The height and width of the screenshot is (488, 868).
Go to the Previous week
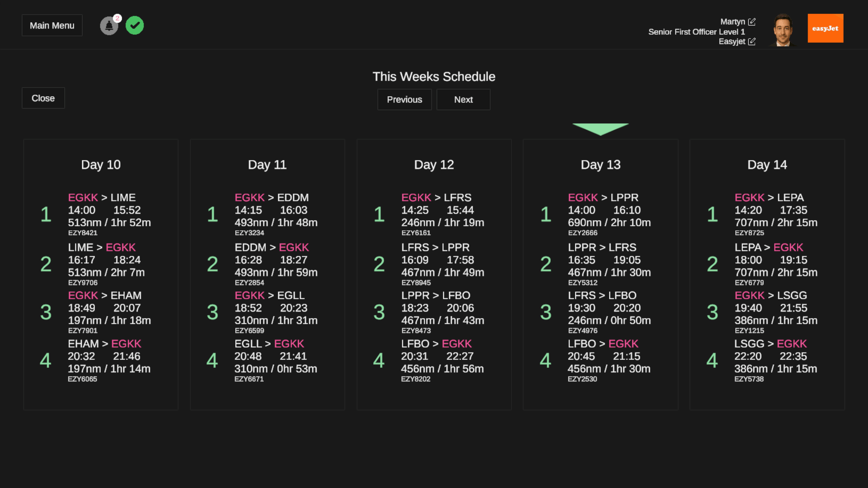coord(405,100)
